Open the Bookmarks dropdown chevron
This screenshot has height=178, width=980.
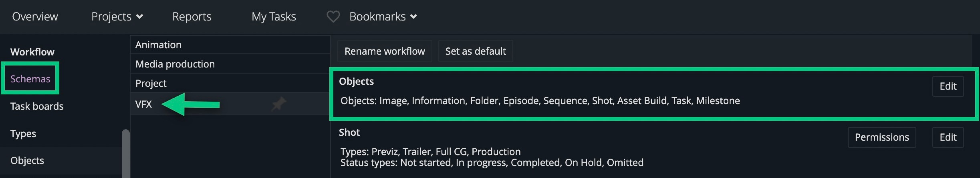point(413,17)
